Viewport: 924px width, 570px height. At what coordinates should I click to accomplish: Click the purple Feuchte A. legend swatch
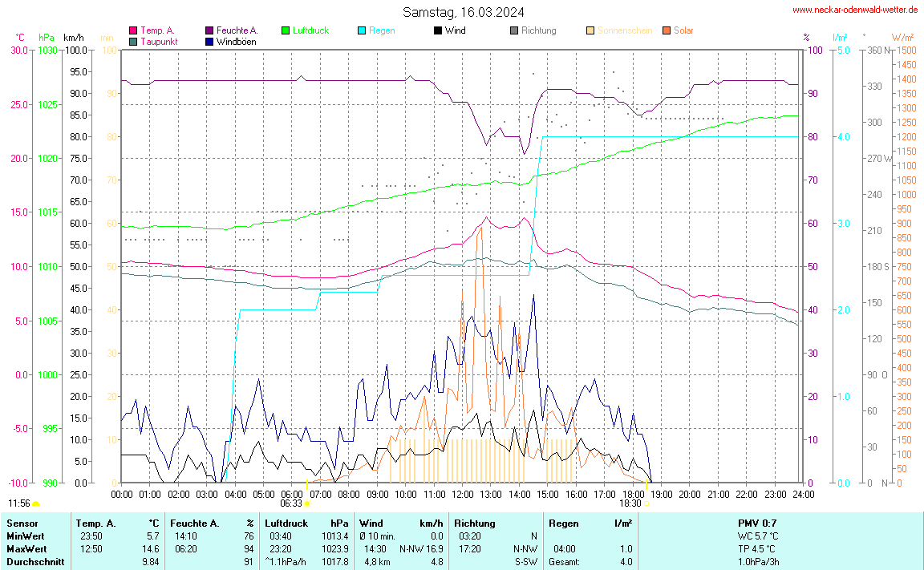(209, 30)
